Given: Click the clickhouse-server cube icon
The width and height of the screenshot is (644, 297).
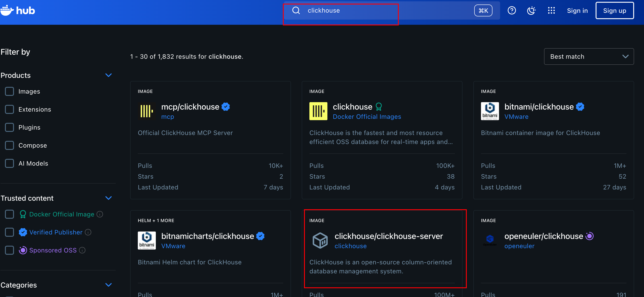Looking at the screenshot, I should tap(320, 240).
